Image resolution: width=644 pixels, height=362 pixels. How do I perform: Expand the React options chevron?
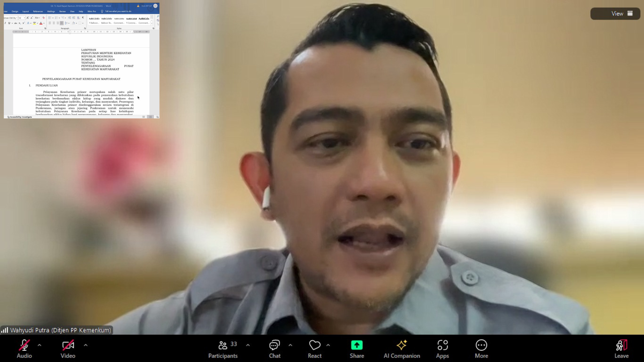[328, 345]
